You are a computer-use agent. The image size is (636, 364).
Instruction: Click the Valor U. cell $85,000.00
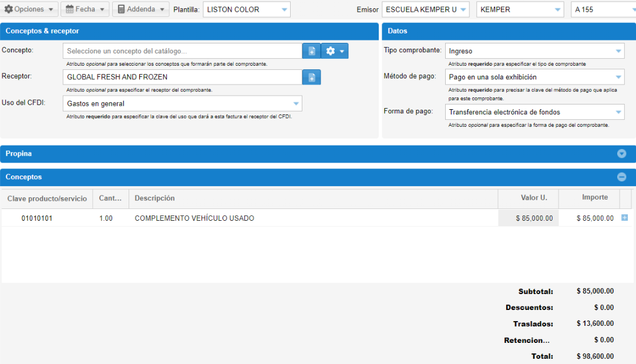(x=529, y=218)
